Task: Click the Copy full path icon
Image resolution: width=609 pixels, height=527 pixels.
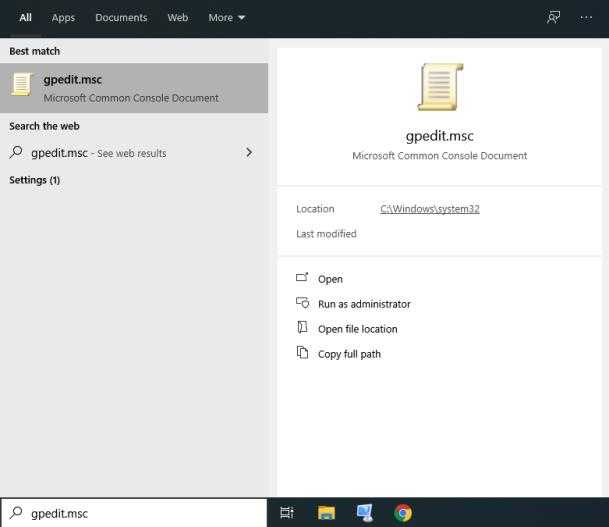Action: coord(302,353)
